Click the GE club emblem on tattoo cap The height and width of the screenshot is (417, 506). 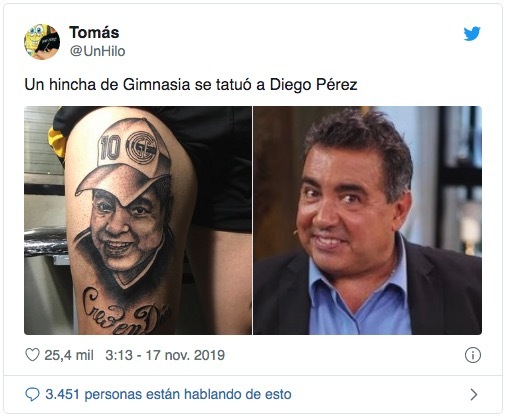click(143, 147)
